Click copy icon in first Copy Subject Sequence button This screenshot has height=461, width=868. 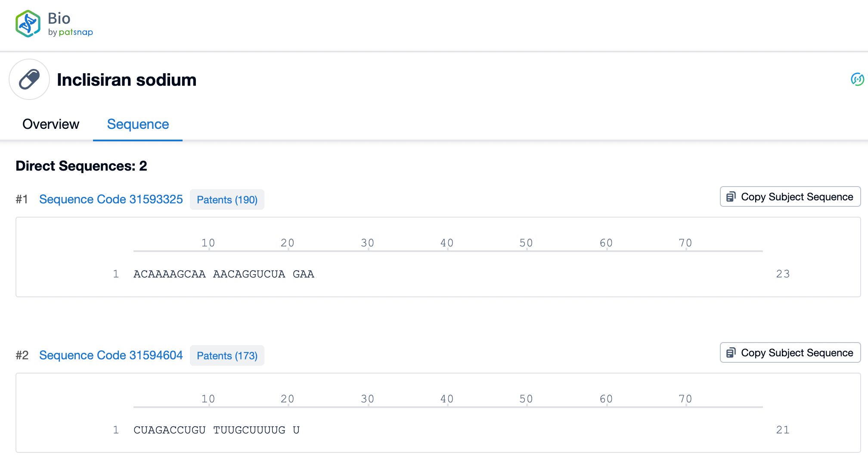(x=731, y=197)
